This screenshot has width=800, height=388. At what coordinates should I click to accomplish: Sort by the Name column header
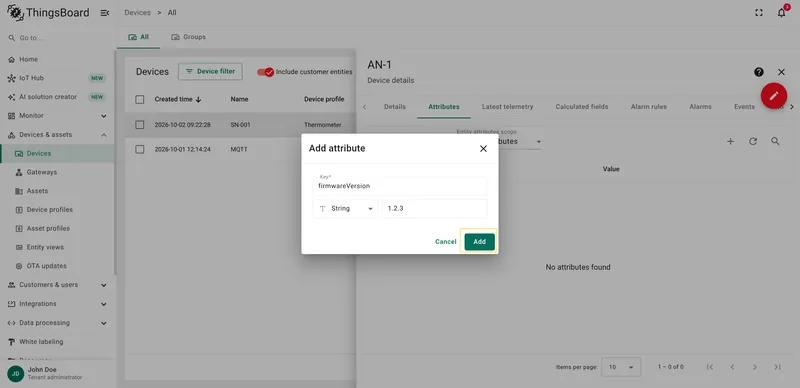(239, 100)
